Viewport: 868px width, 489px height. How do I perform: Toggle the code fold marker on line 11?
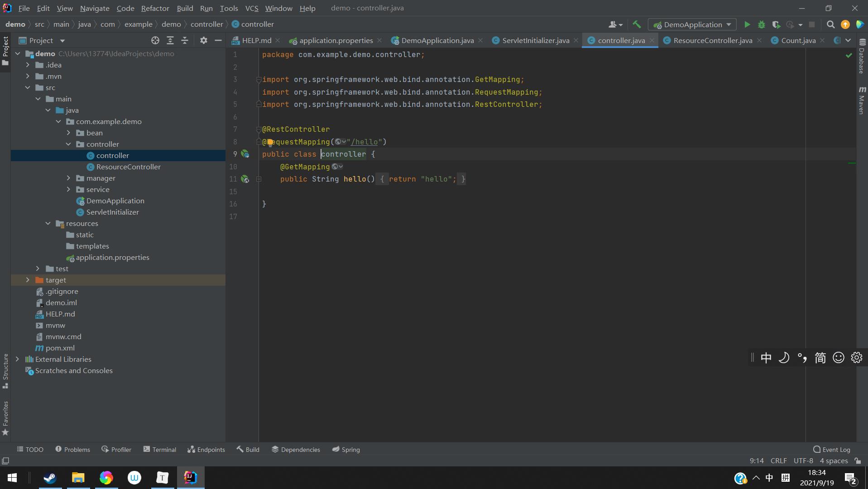tap(259, 179)
